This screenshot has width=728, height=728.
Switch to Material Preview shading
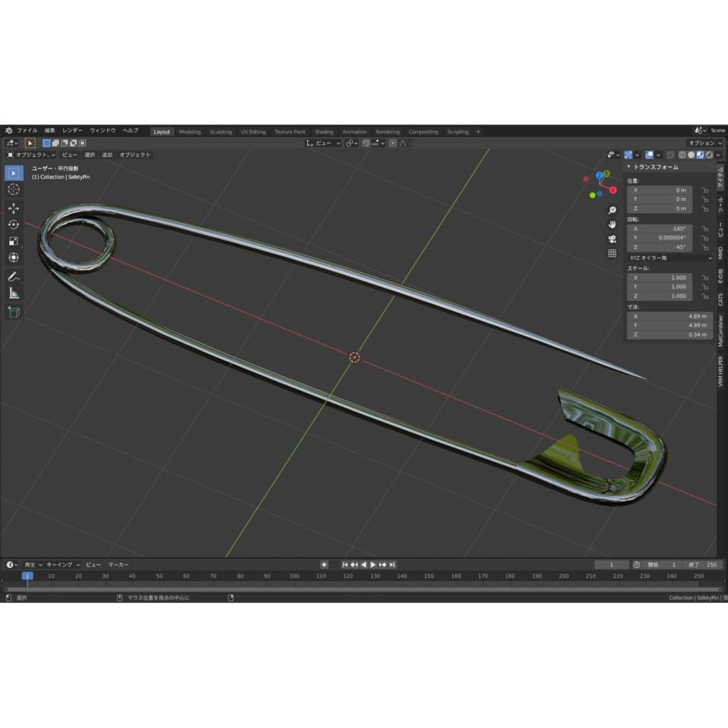700,155
